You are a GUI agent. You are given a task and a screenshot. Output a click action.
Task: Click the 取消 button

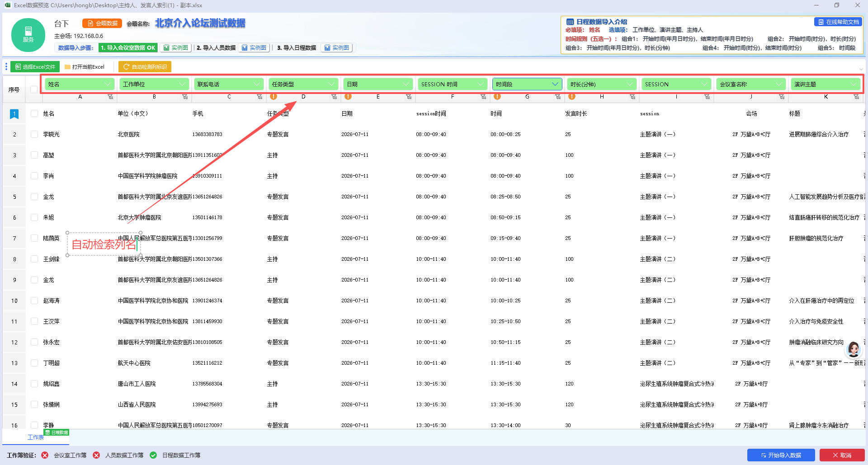point(842,455)
